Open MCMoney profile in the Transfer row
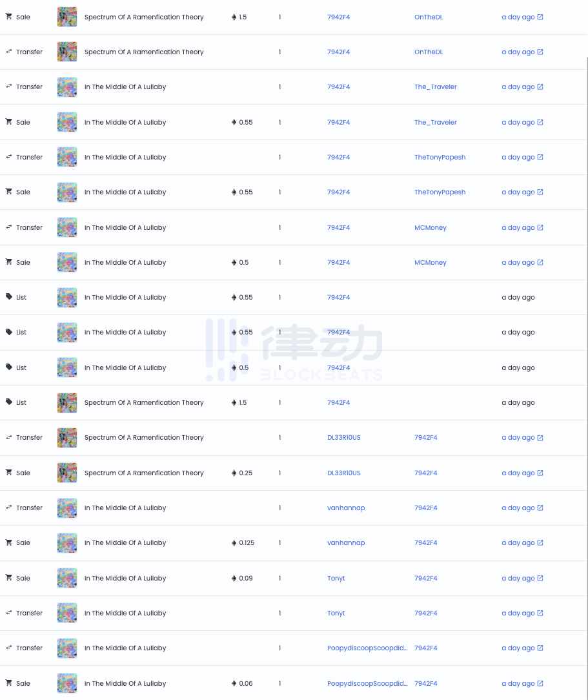Image resolution: width=588 pixels, height=700 pixels. click(x=430, y=227)
